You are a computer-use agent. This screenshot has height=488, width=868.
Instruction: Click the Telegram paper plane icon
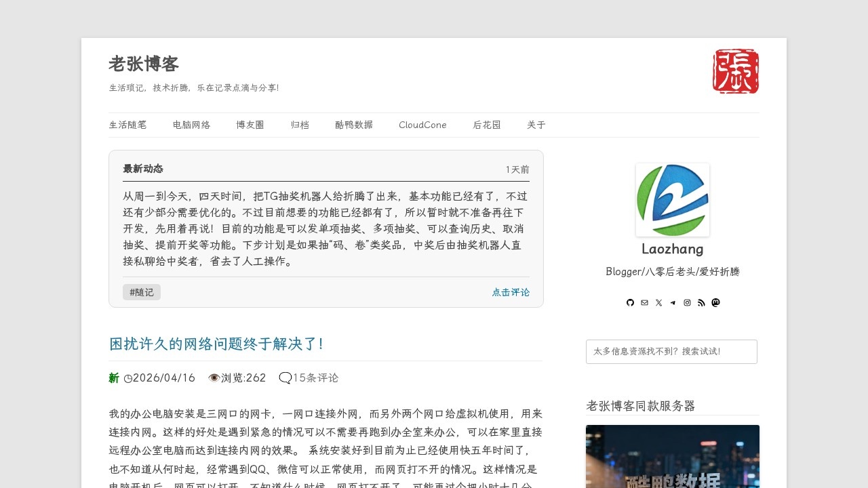click(x=673, y=303)
